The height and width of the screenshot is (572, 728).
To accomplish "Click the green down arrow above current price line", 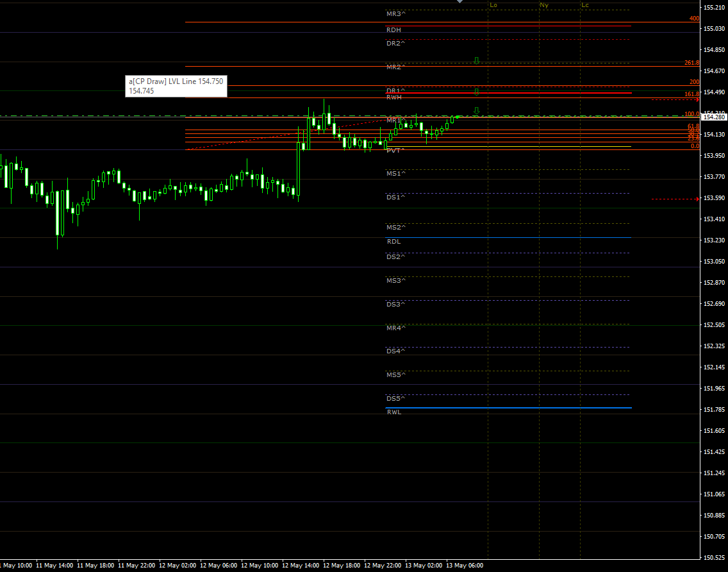I will (476, 111).
